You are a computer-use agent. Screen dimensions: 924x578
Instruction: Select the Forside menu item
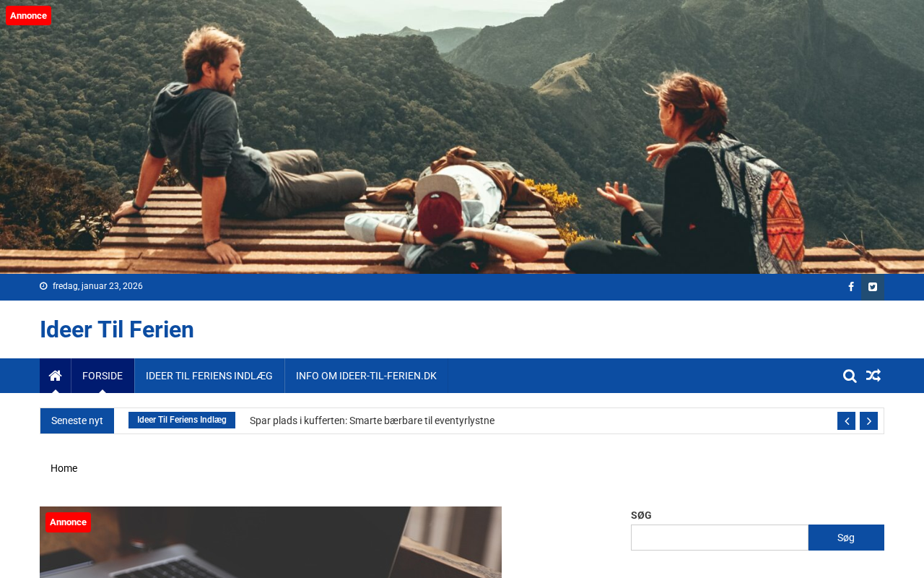(103, 376)
